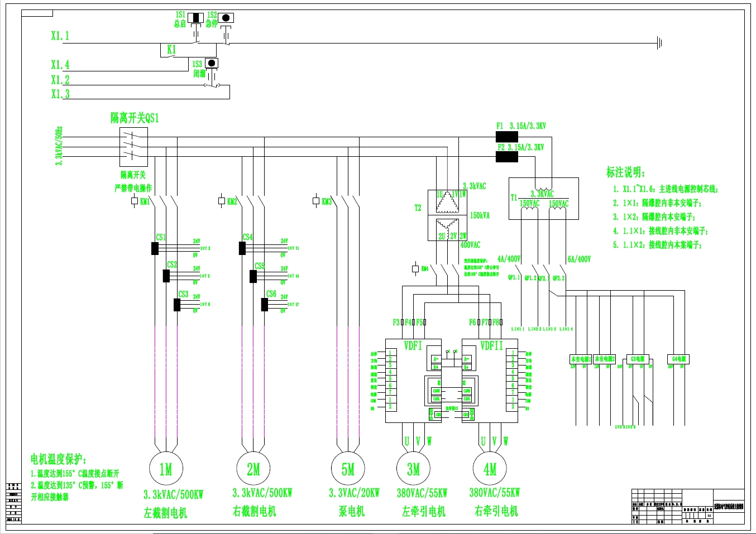
Task: Click the 1M motor circle symbol
Action: tap(166, 469)
